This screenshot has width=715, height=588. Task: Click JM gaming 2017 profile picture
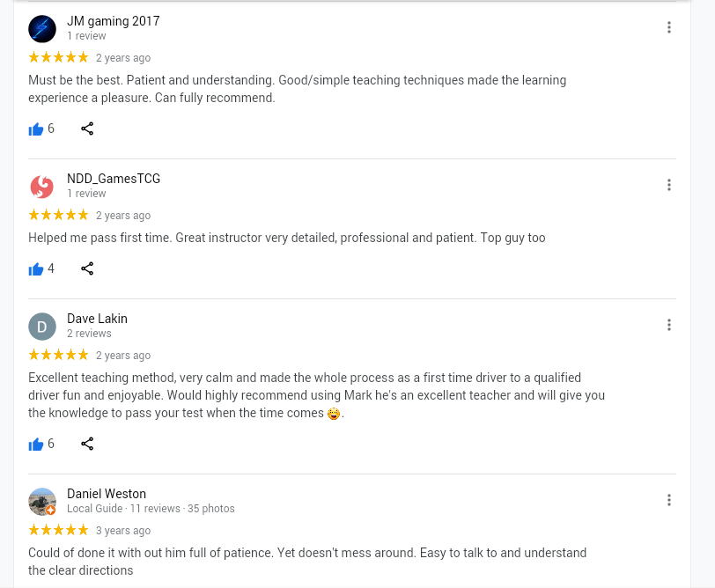42,29
